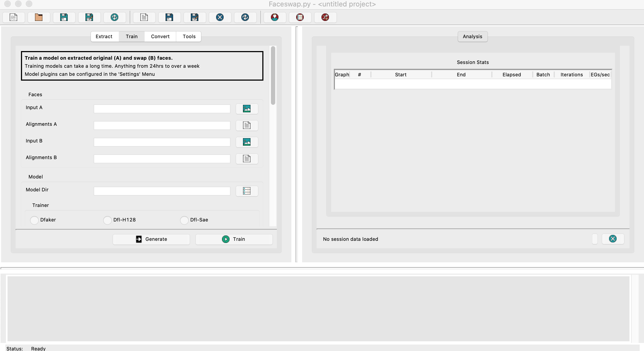Open the Convert tab
Image resolution: width=644 pixels, height=351 pixels.
pos(160,37)
